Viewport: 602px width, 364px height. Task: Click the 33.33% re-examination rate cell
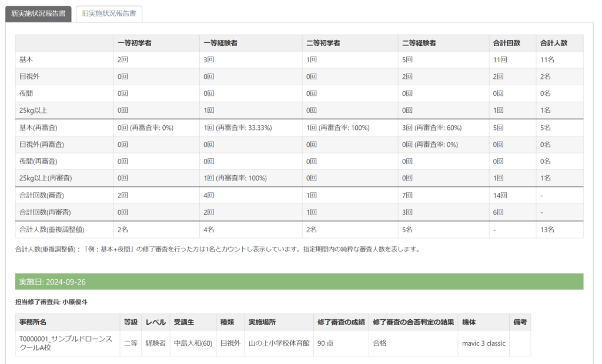click(x=238, y=128)
